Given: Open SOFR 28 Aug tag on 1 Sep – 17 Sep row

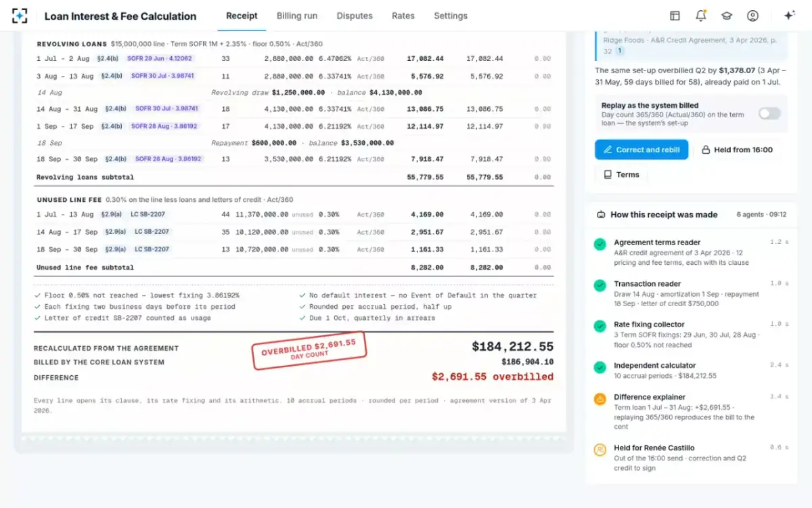Looking at the screenshot, I should point(164,126).
